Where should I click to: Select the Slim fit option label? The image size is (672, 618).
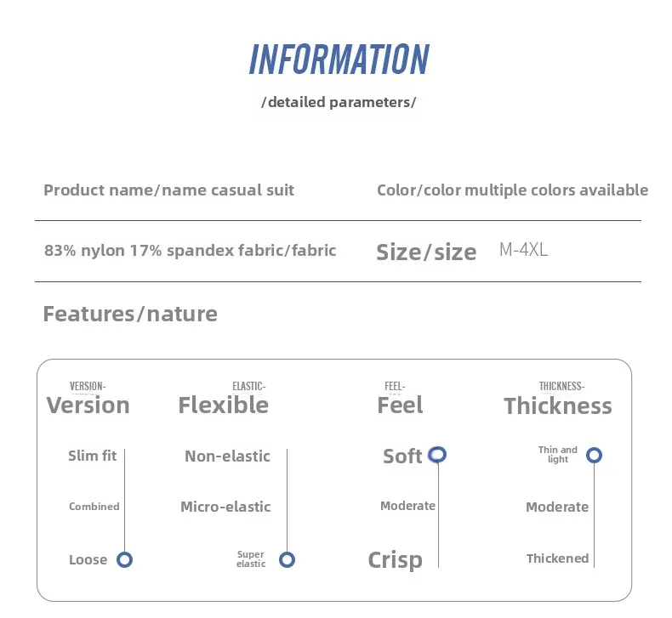(92, 456)
